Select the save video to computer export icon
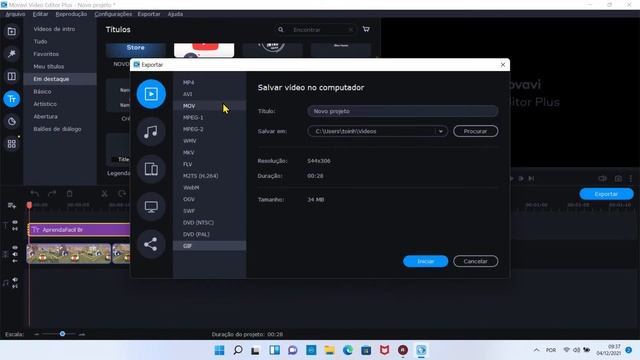 tap(151, 94)
